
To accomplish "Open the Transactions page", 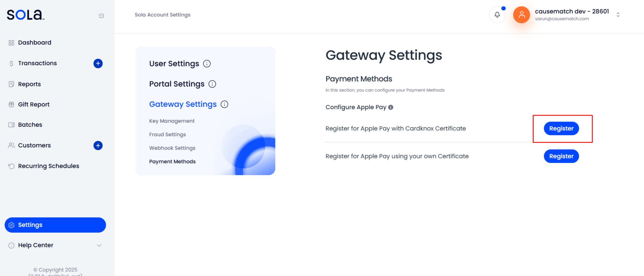I will point(37,63).
